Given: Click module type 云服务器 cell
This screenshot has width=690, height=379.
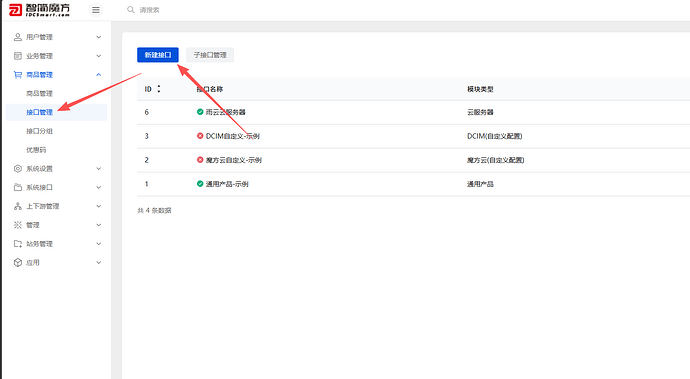Looking at the screenshot, I should coord(480,112).
